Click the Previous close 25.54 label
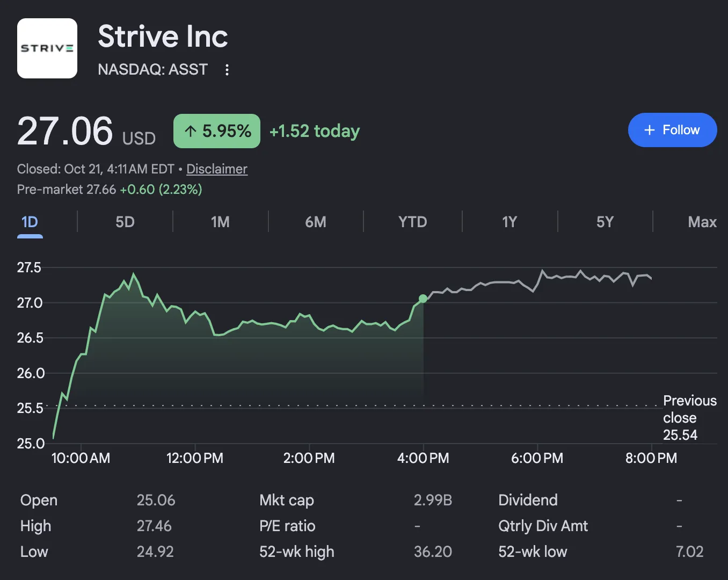The image size is (728, 580). coord(690,418)
